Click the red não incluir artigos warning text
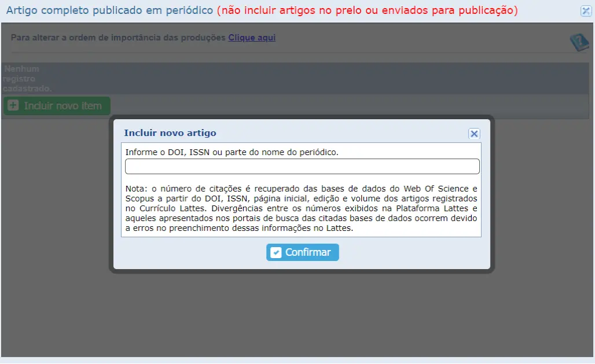The height and width of the screenshot is (364, 595). click(x=367, y=11)
